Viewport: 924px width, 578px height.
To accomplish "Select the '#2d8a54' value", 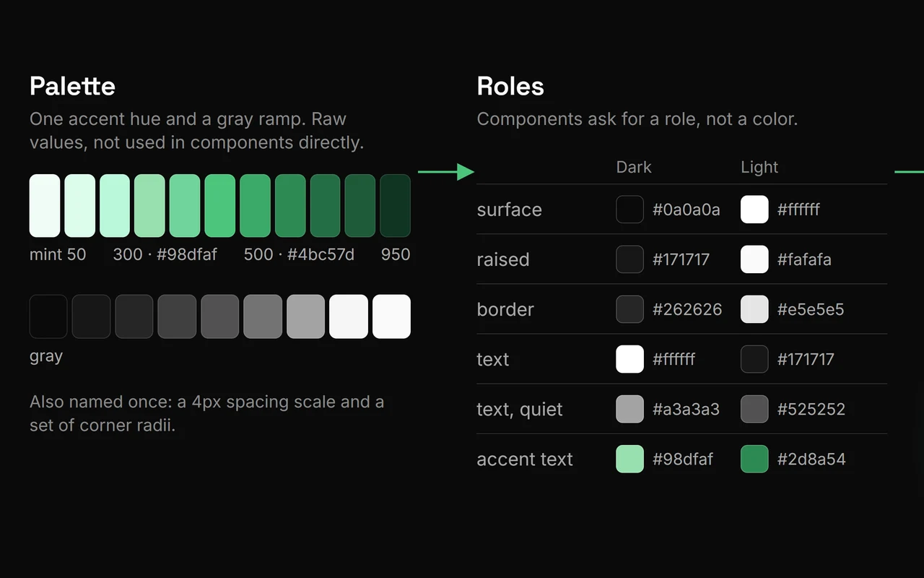I will click(x=811, y=459).
